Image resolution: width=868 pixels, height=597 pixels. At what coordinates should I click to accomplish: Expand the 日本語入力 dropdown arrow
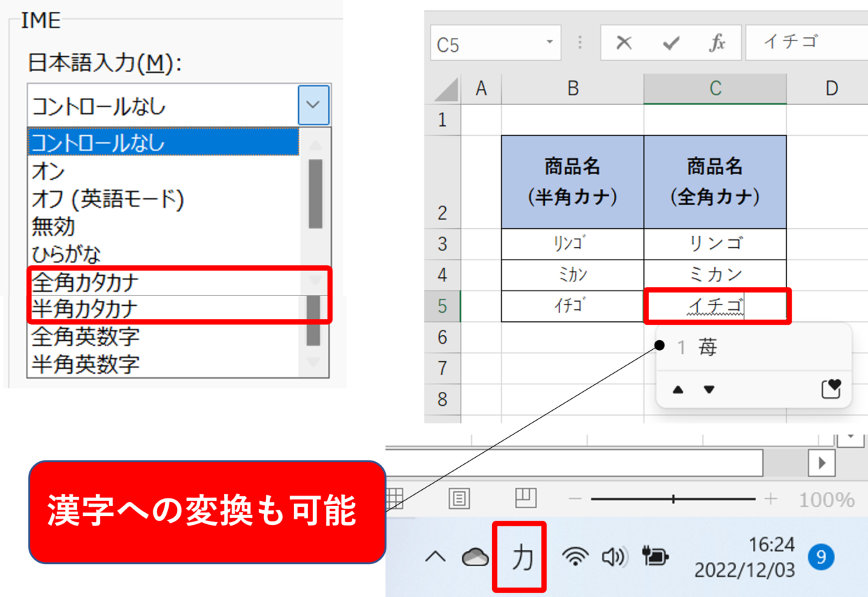pyautogui.click(x=312, y=106)
